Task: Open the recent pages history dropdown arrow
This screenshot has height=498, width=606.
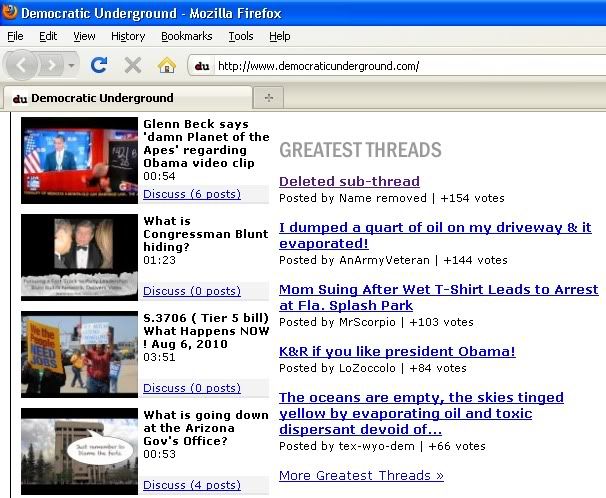Action: tap(71, 66)
